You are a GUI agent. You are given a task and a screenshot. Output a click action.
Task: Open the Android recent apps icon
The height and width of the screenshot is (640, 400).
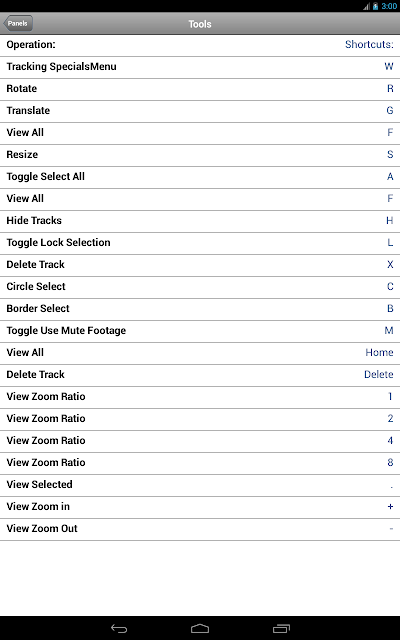[281, 629]
